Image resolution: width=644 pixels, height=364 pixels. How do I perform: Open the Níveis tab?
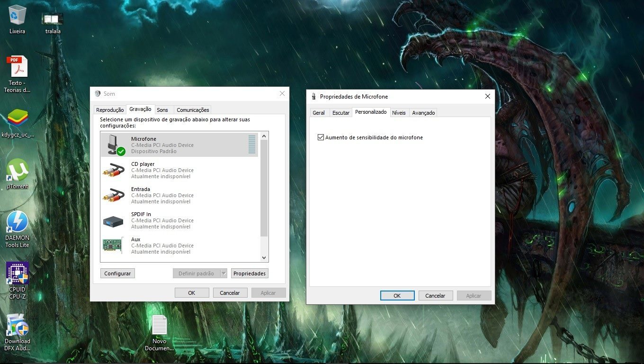coord(399,113)
